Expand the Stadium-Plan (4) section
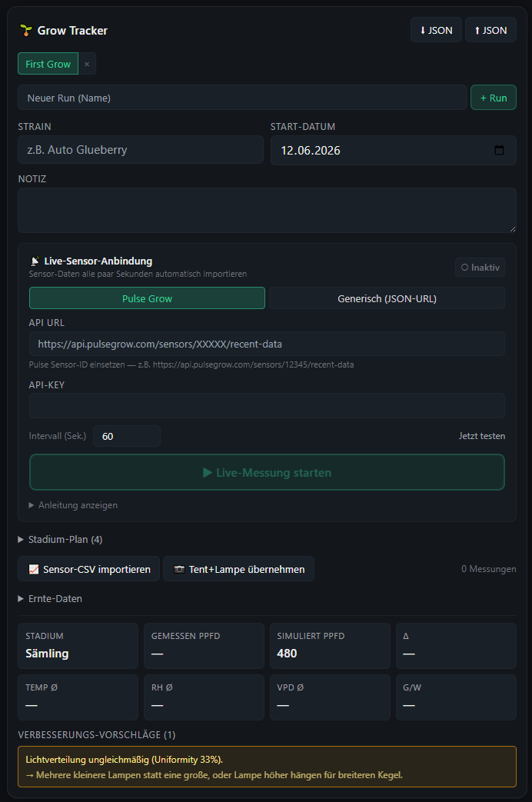 [x=61, y=539]
